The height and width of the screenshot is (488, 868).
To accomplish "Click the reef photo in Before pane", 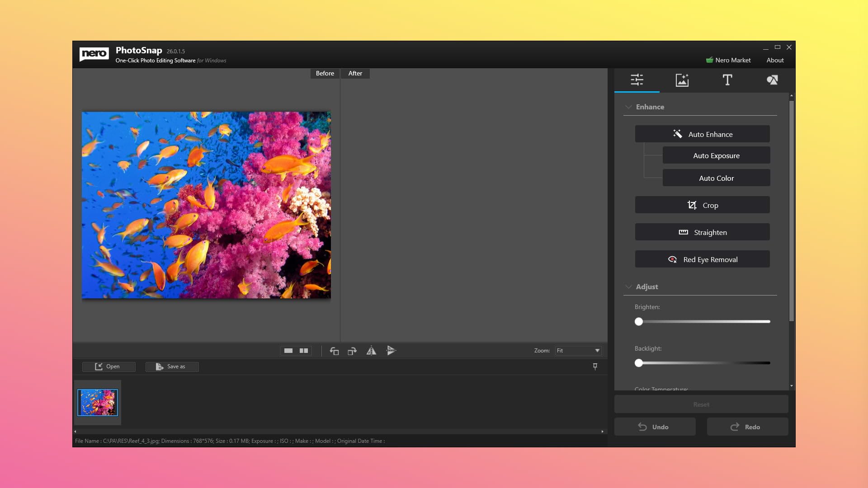I will [x=206, y=205].
